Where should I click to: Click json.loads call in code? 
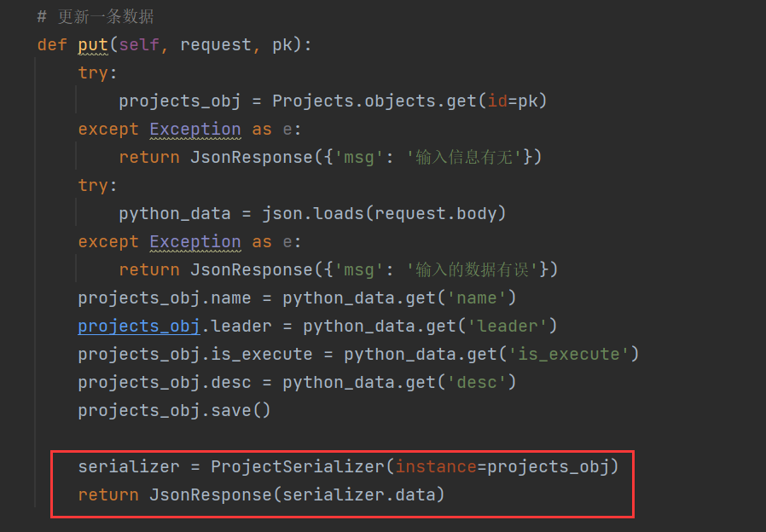pos(313,214)
